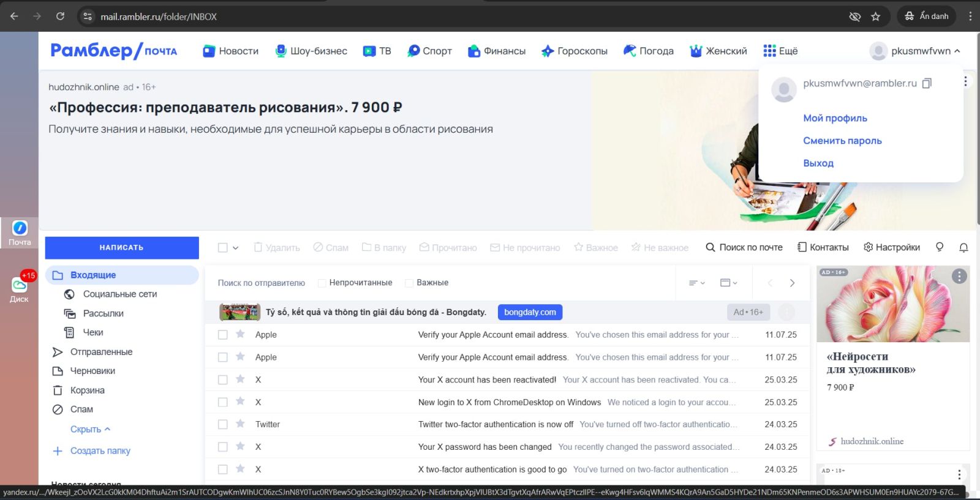Copy email address using copy icon
Screen dimensions: 980x500
(927, 83)
